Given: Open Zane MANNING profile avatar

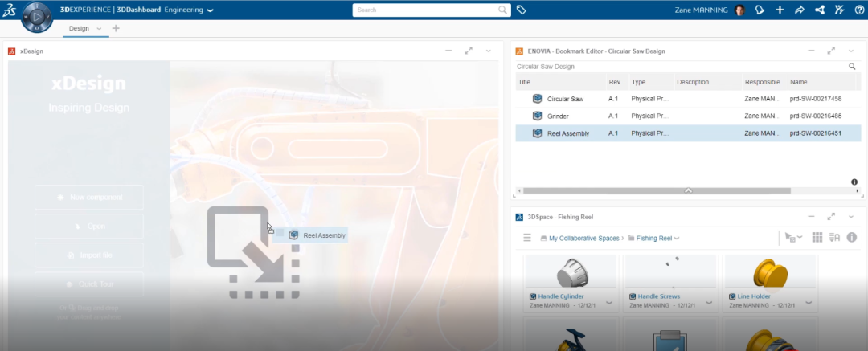Looking at the screenshot, I should coord(739,10).
